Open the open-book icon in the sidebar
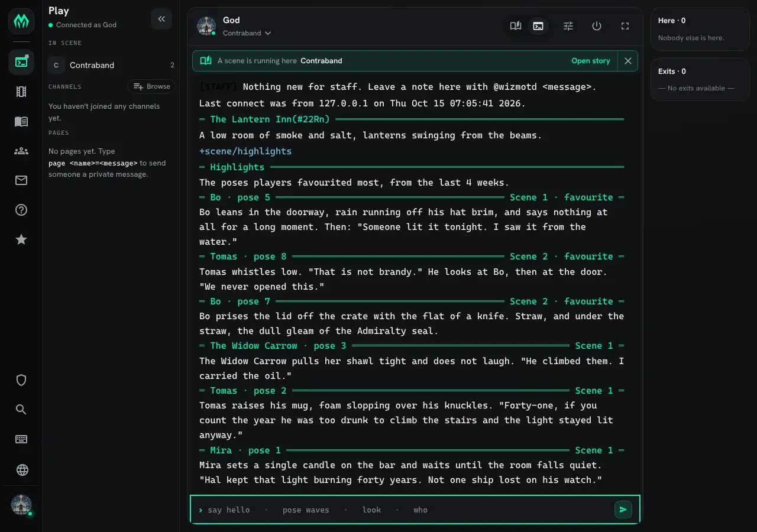 [x=21, y=121]
